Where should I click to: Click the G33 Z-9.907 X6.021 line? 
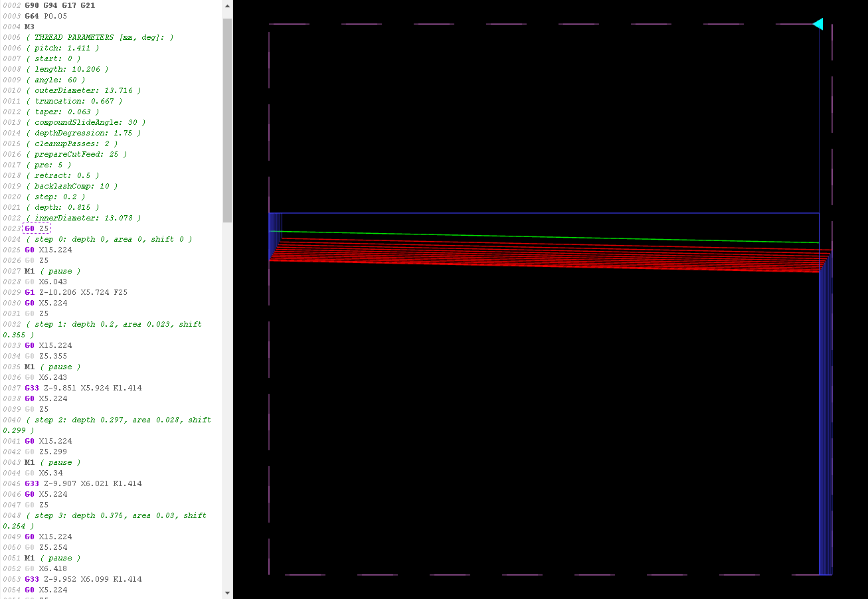pos(83,483)
